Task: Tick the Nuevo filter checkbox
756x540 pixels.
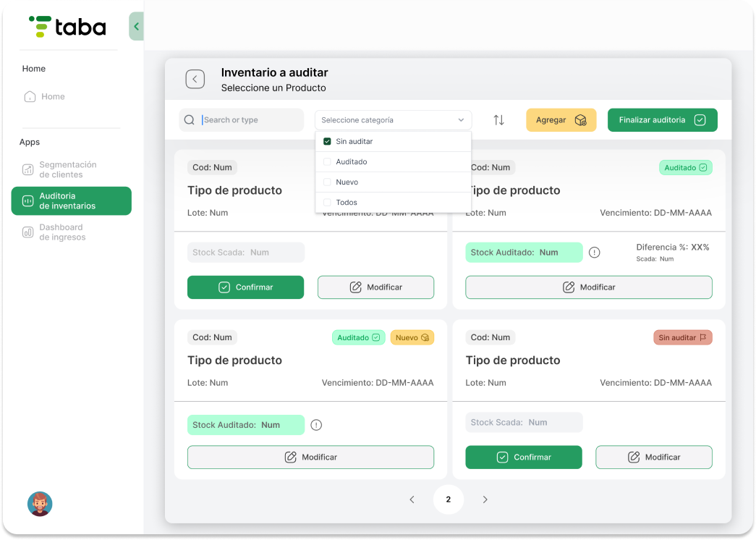Action: pos(327,182)
